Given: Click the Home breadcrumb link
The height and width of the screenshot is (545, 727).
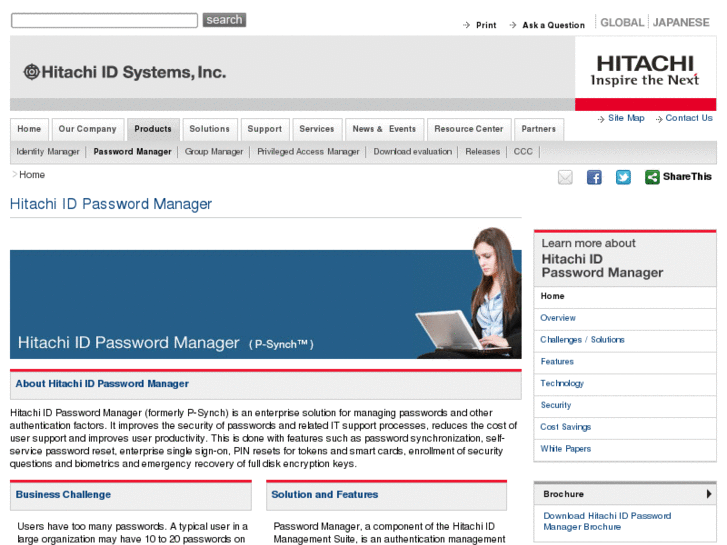Looking at the screenshot, I should (x=32, y=175).
